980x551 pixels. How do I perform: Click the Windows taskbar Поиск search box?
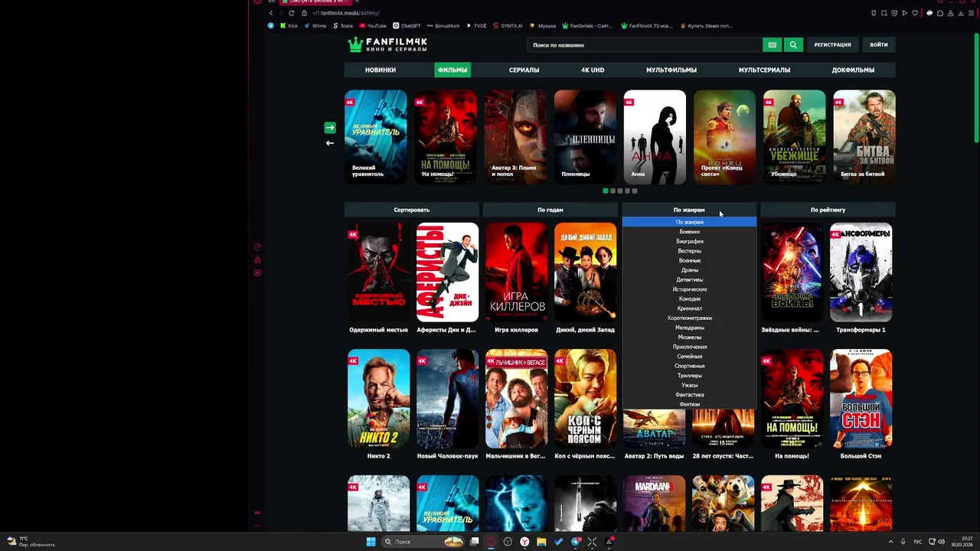[423, 542]
